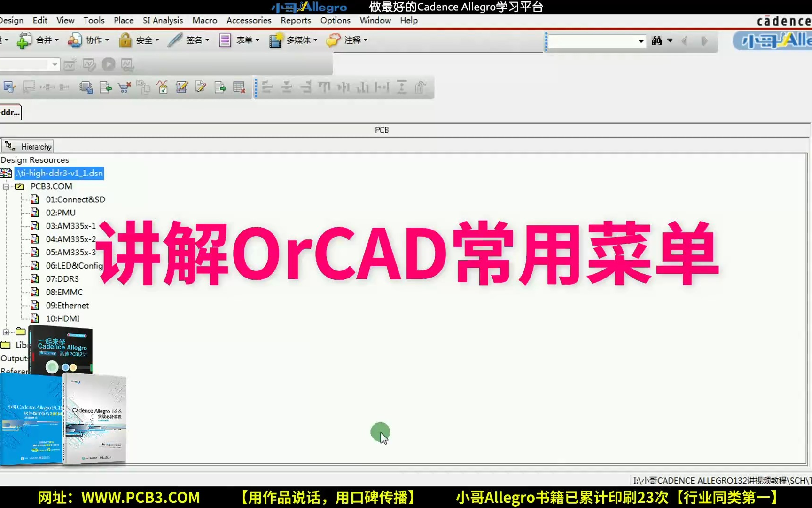This screenshot has height=508, width=812.
Task: Open the 签名 (signature) dropdown
Action: coord(188,40)
